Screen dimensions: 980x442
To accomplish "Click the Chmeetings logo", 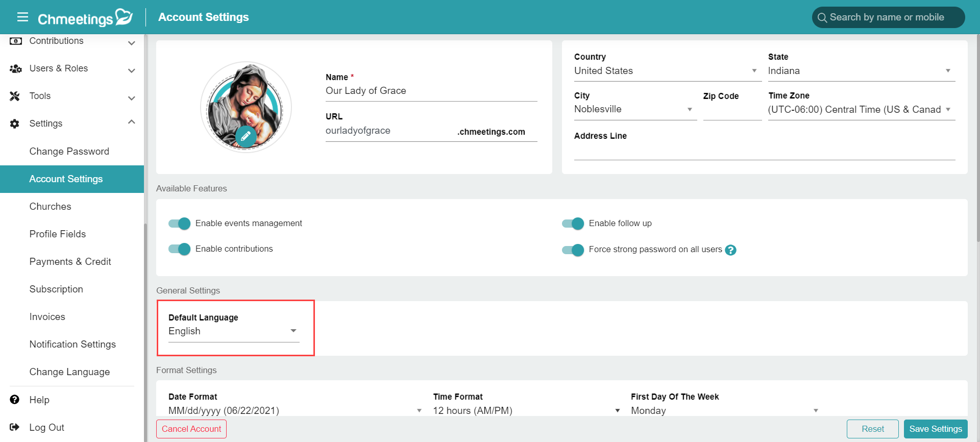I will click(85, 17).
